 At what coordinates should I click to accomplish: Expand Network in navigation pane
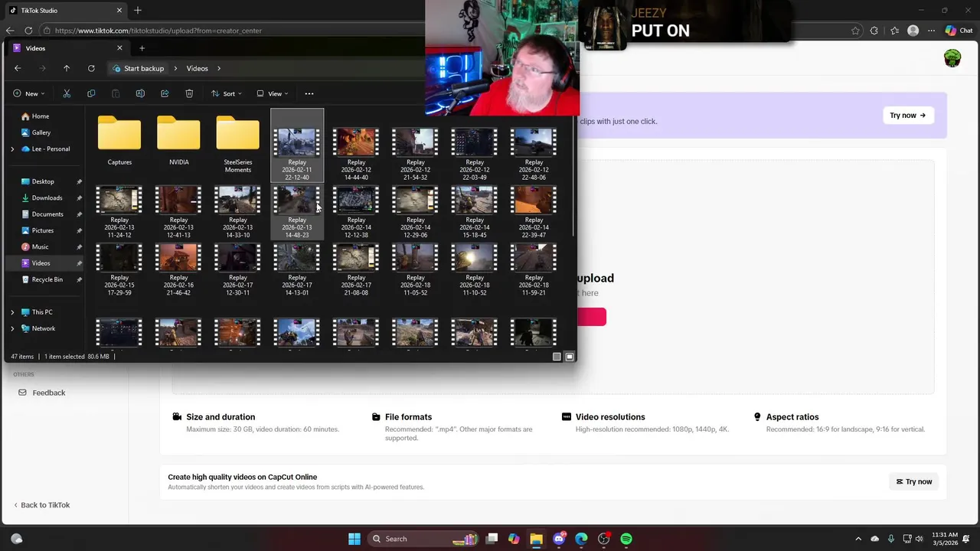(x=12, y=328)
